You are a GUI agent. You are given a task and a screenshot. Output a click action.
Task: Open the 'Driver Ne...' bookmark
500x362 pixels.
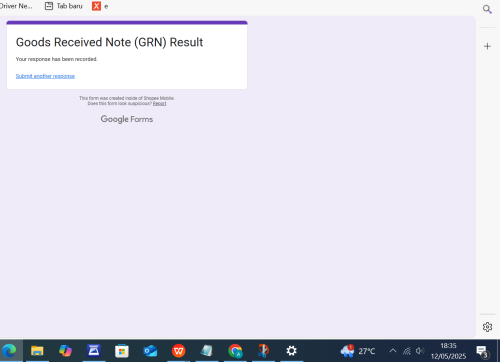pos(16,6)
